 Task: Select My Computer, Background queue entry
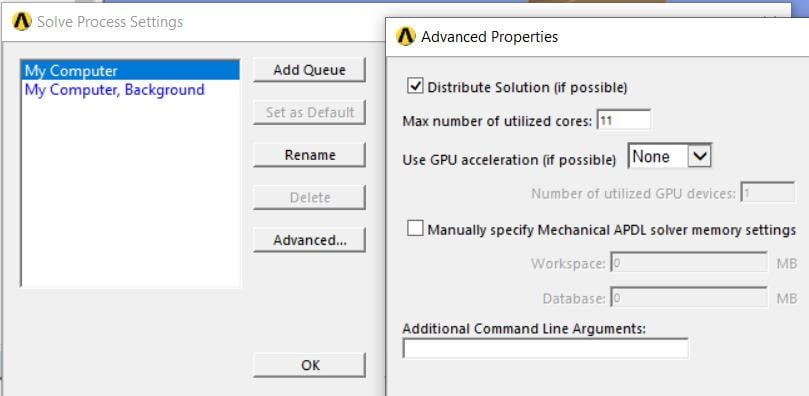point(115,90)
